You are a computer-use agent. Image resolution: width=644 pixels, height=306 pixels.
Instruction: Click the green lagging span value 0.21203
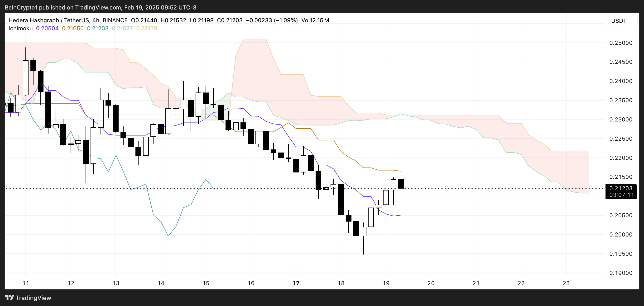tap(97, 28)
